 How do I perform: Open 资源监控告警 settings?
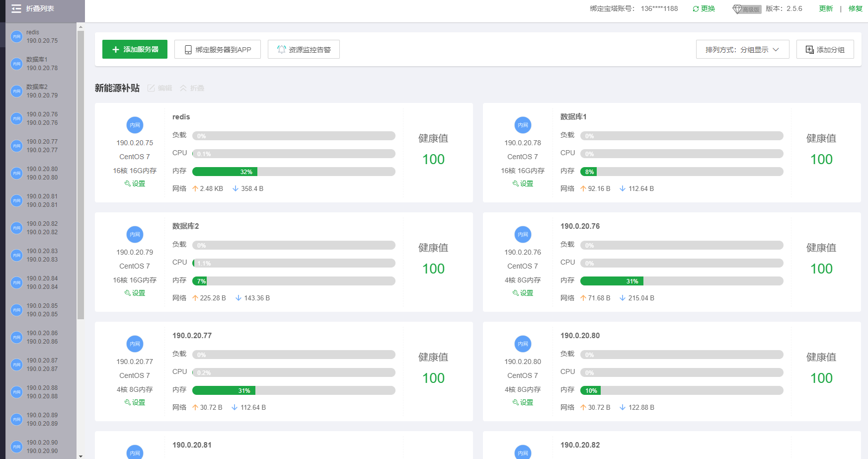click(304, 49)
